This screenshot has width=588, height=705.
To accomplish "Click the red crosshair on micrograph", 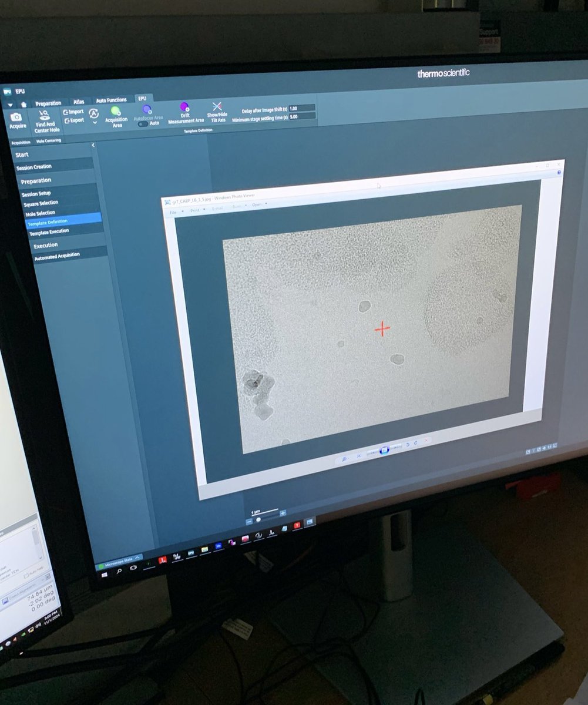I will click(382, 329).
